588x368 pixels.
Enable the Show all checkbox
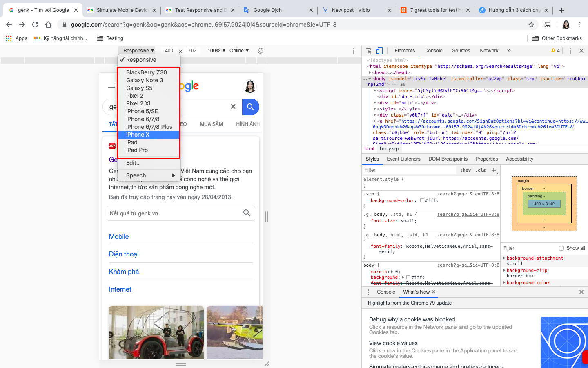(561, 248)
